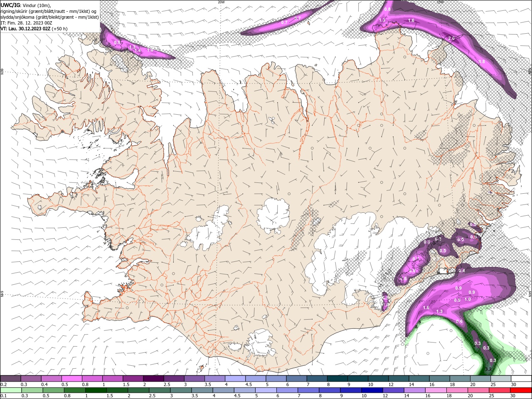
Task: Select the white 30 swatch in upper legend
Action: click(521, 379)
